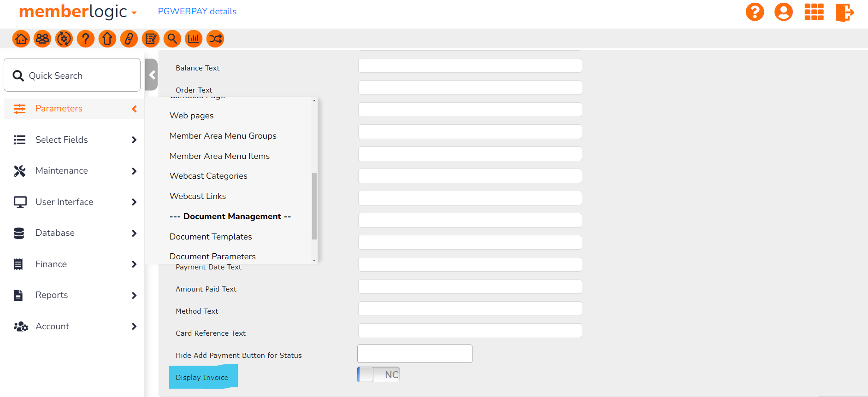Collapse the sidebar with the arrow tab
Image resolution: width=868 pixels, height=397 pixels.
(x=152, y=75)
